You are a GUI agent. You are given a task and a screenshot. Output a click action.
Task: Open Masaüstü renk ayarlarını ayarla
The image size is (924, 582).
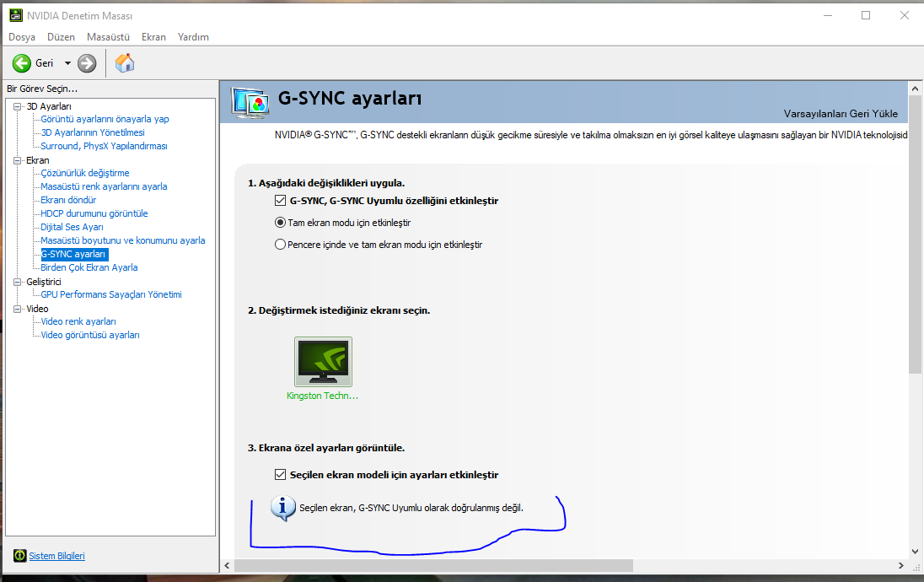coord(104,187)
